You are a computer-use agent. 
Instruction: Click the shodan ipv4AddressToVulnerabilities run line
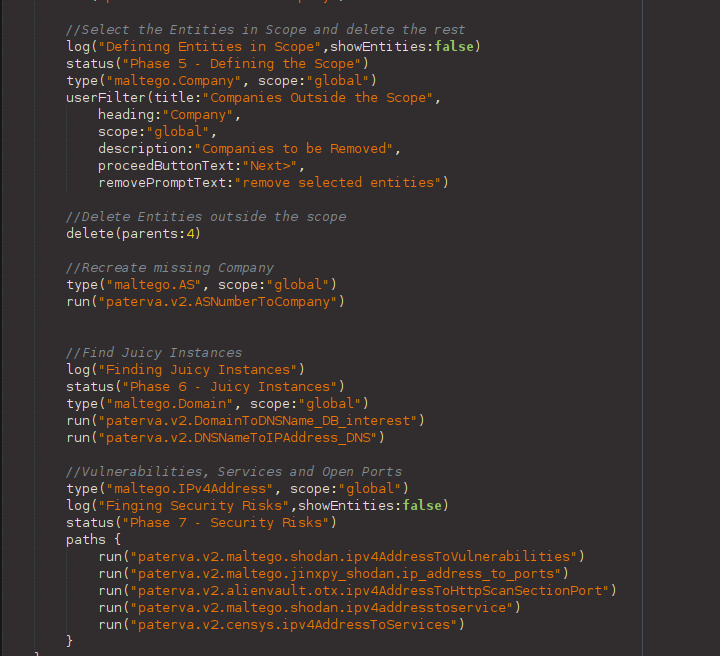click(342, 556)
